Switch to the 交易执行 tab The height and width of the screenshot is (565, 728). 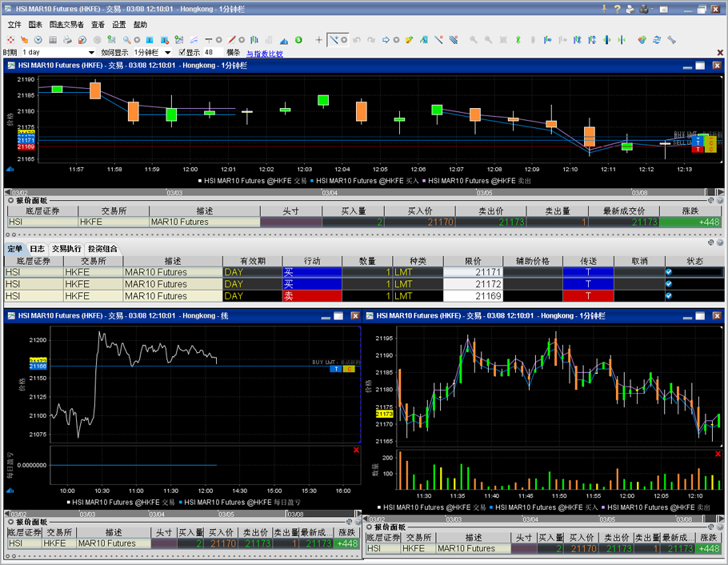(x=66, y=249)
